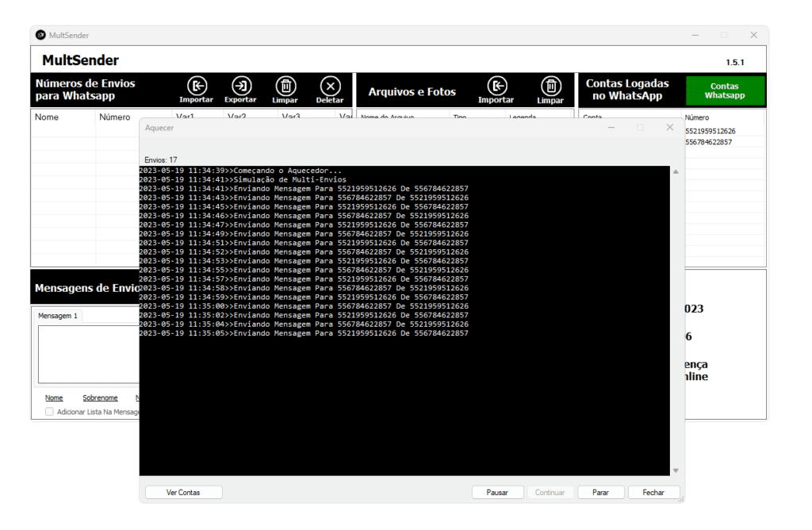Click the Var1 column header
The height and width of the screenshot is (530, 812).
point(185,116)
